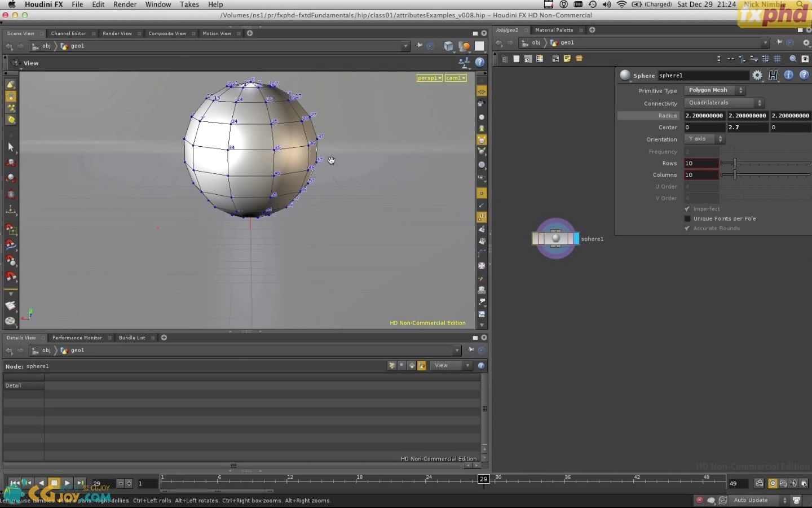This screenshot has height=508, width=812.
Task: Open the Primitive Type Polygon Mesh dropdown
Action: [x=714, y=90]
